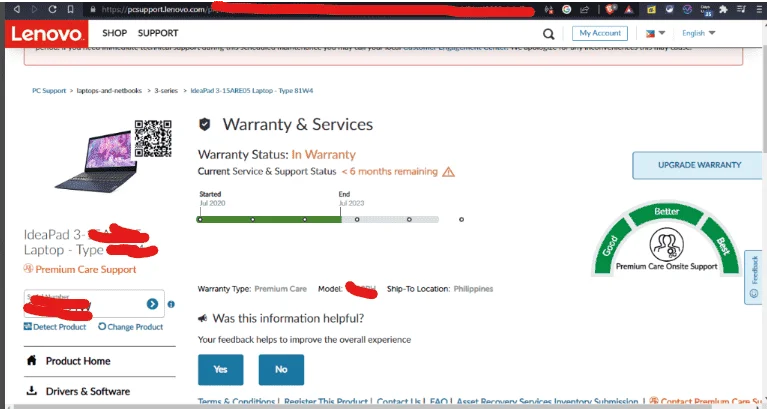Click the Started marker on warranty timeline
The height and width of the screenshot is (409, 767).
point(200,219)
